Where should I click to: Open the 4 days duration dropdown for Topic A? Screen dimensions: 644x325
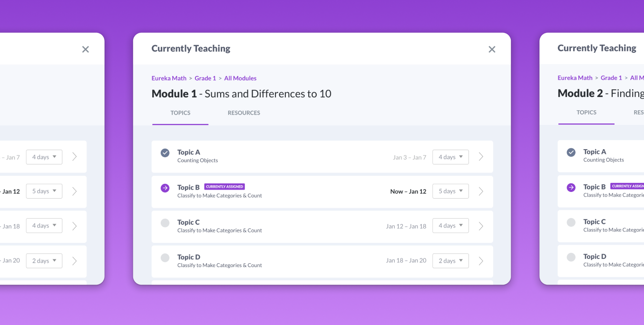pyautogui.click(x=450, y=157)
